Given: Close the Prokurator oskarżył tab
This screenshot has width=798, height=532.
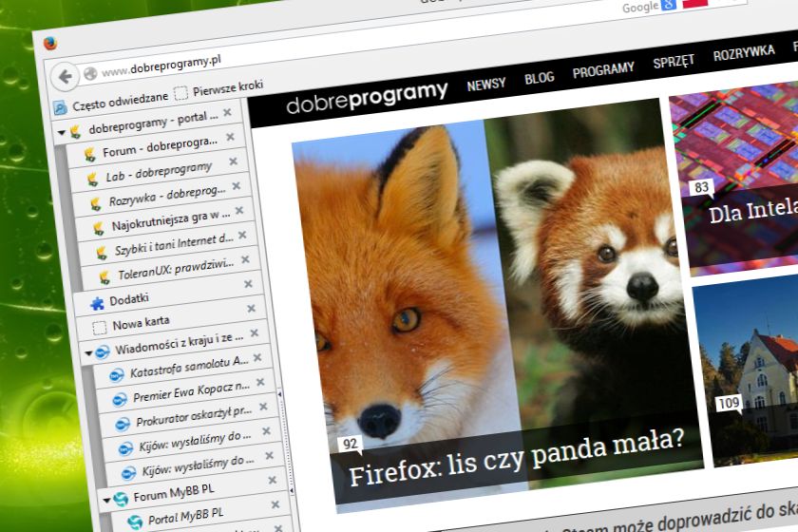Looking at the screenshot, I should (264, 407).
